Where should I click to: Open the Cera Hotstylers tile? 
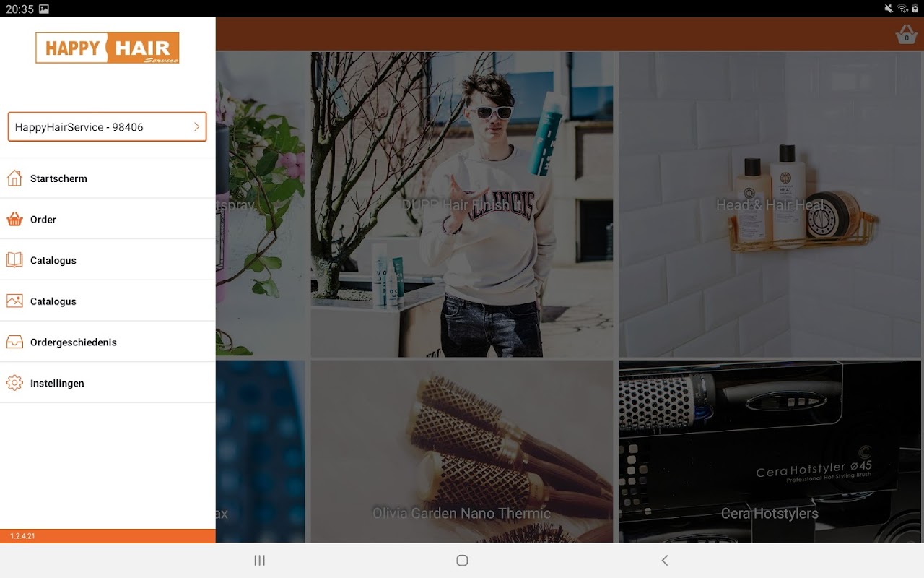771,452
